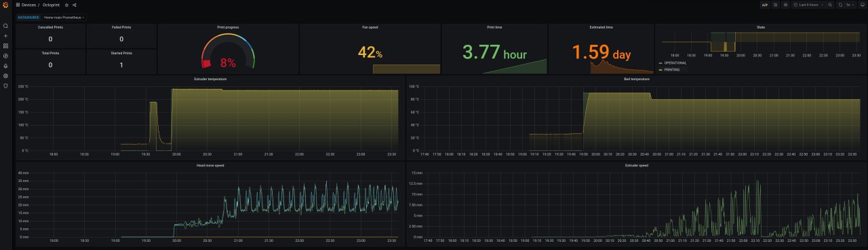
Task: Open the Alerting bell icon in sidebar
Action: (x=5, y=66)
